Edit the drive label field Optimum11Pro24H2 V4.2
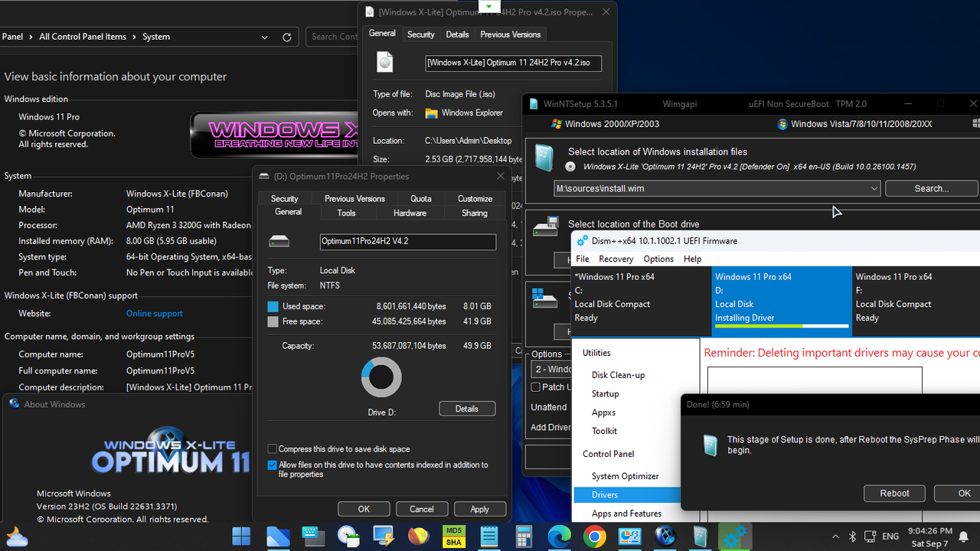The image size is (980, 551). (408, 242)
